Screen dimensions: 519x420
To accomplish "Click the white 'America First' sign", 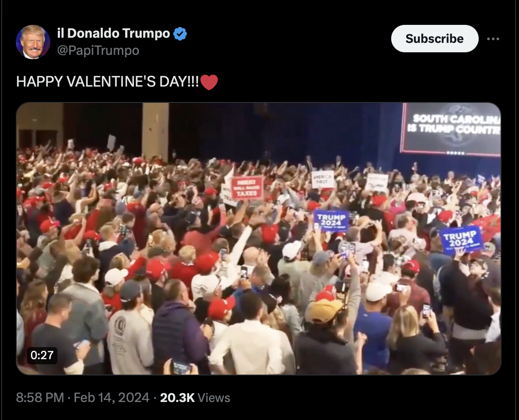I will 323,180.
